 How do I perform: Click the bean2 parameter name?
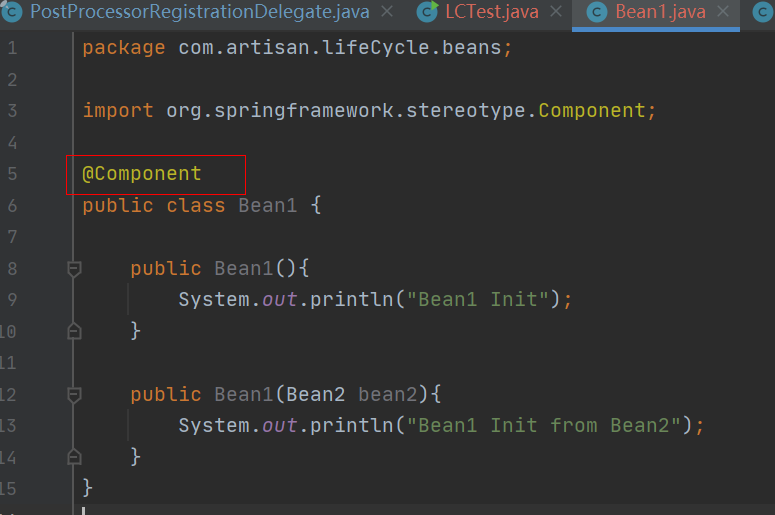pyautogui.click(x=388, y=395)
